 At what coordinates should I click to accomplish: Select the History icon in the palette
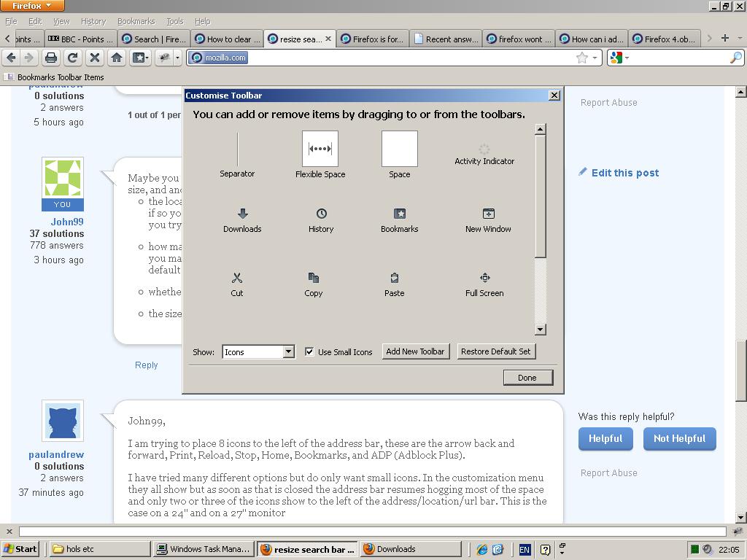pyautogui.click(x=321, y=220)
